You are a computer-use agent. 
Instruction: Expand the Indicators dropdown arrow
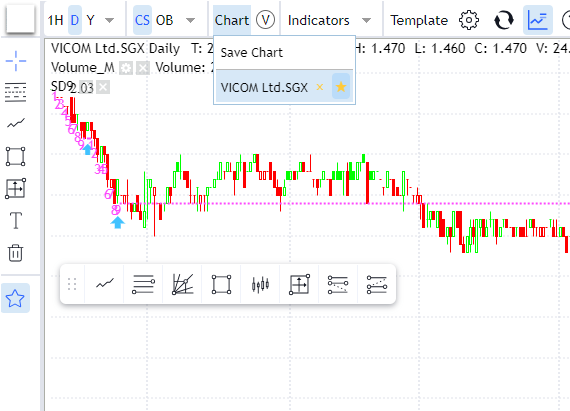(367, 20)
